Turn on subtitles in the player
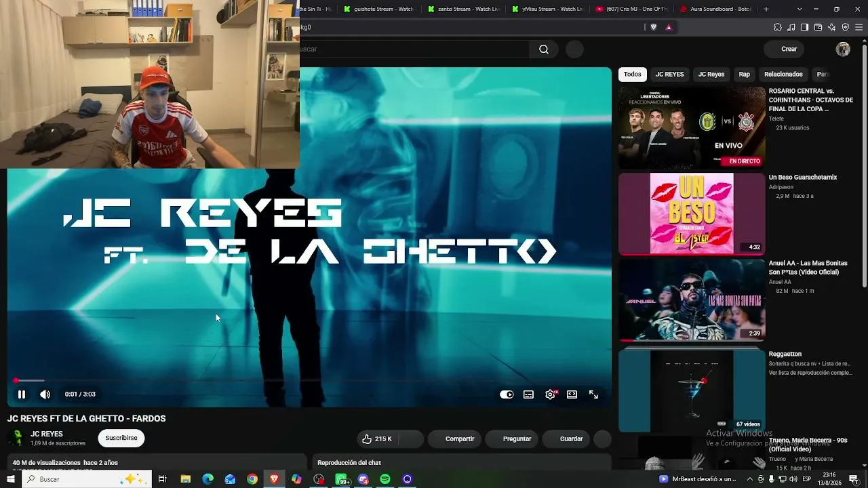The width and height of the screenshot is (868, 488). click(x=528, y=394)
